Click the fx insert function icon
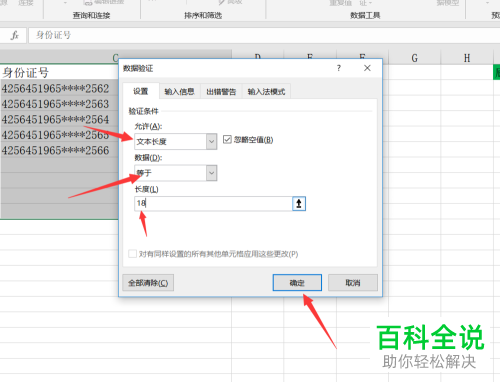Viewport: 500px width, 382px height. [x=14, y=35]
